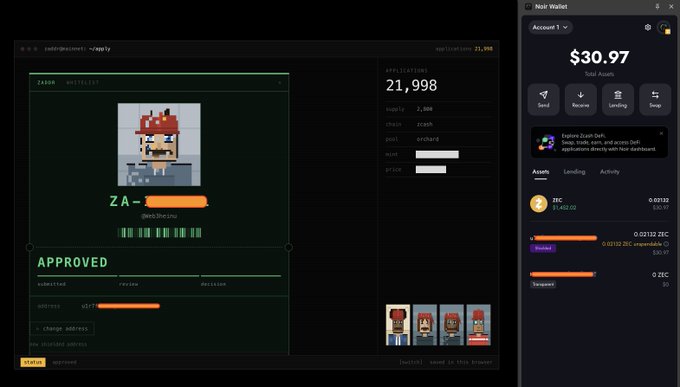
Task: Select the second avatar thumbnail in the row
Action: coord(425,325)
